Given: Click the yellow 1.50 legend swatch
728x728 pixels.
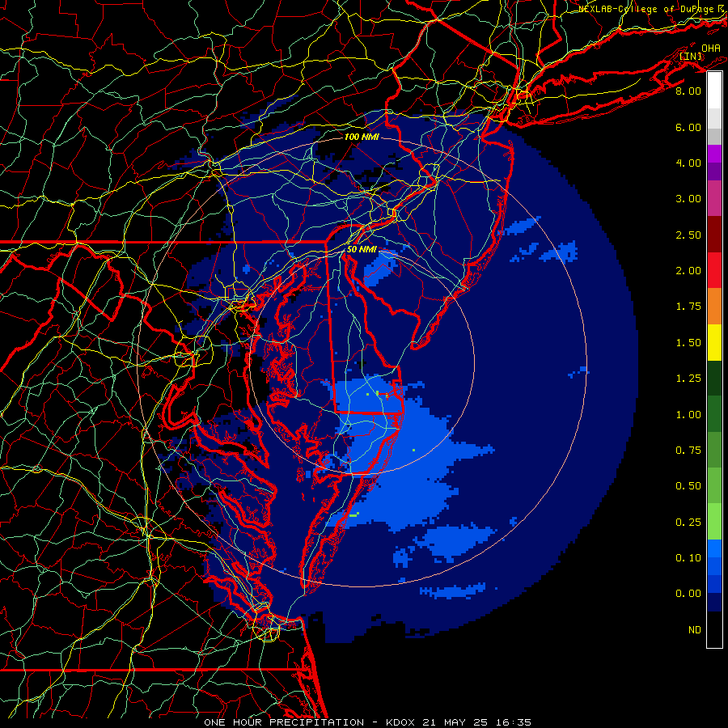Looking at the screenshot, I should 714,343.
